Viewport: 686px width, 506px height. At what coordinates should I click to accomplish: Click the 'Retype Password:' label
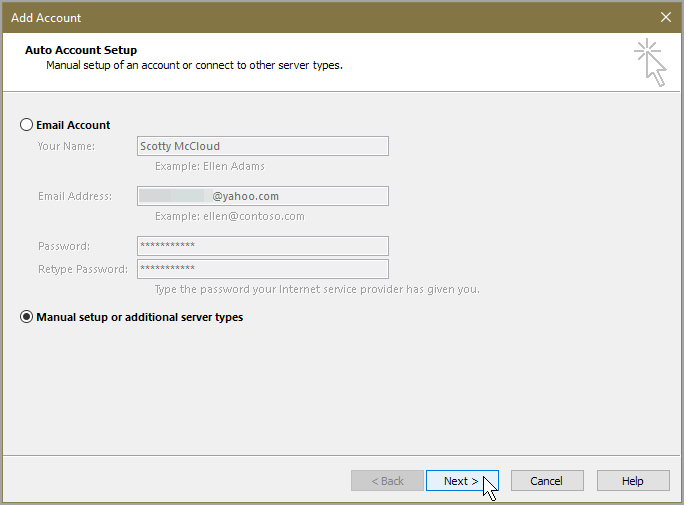(83, 269)
